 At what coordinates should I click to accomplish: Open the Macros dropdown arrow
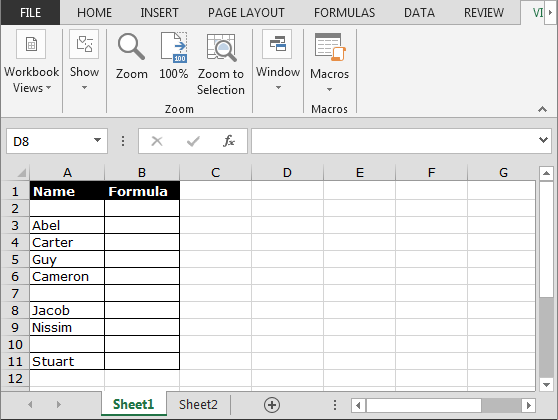click(x=330, y=90)
